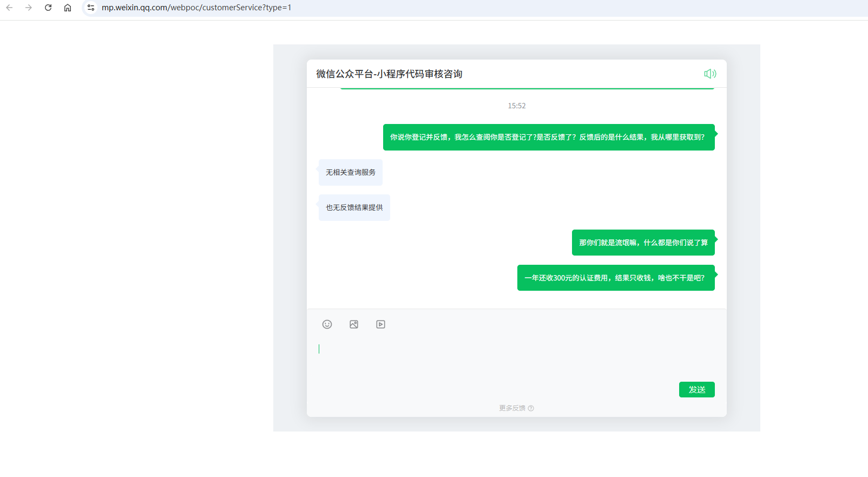The width and height of the screenshot is (868, 477).
Task: Select the sent message 那你们就是流氓嘛
Action: [x=643, y=243]
